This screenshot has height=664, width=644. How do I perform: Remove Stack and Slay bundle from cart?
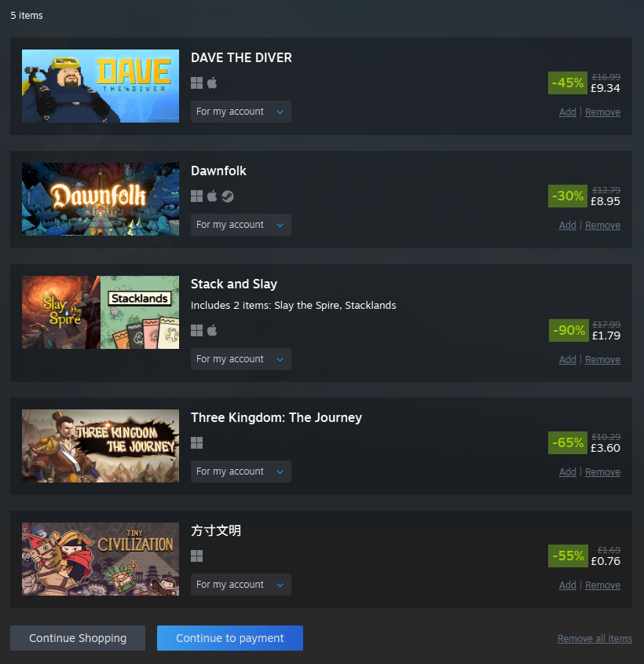coord(602,360)
